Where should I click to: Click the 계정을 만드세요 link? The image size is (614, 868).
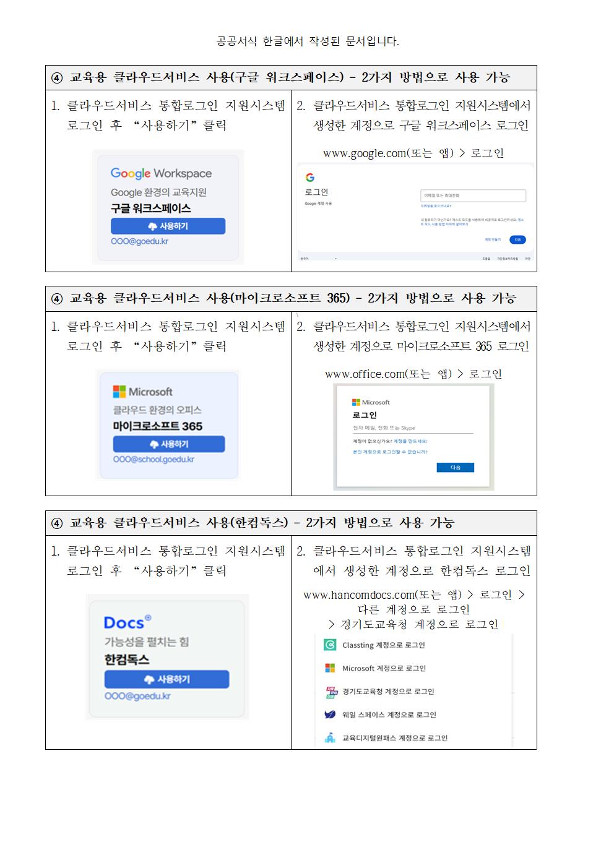coord(410,441)
